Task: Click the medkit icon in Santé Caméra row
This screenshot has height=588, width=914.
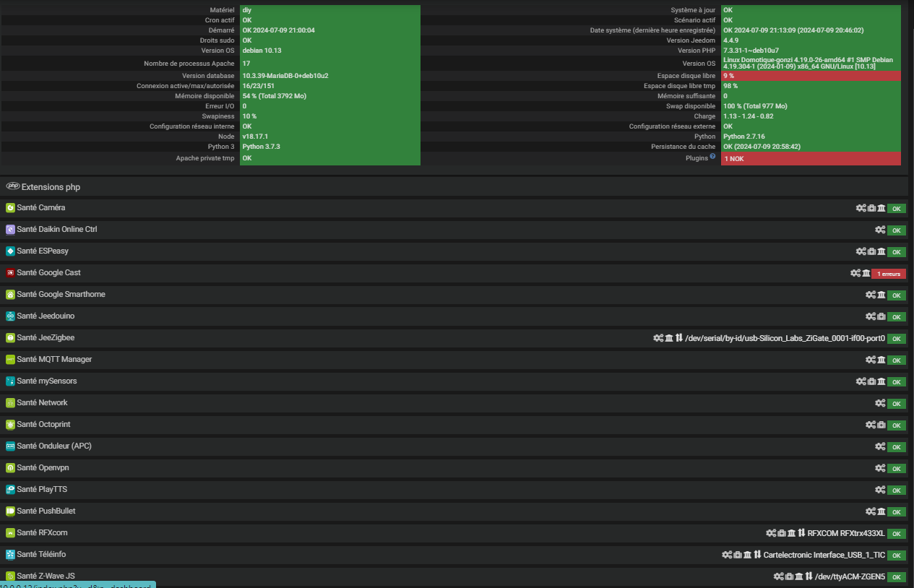Action: [x=871, y=208]
